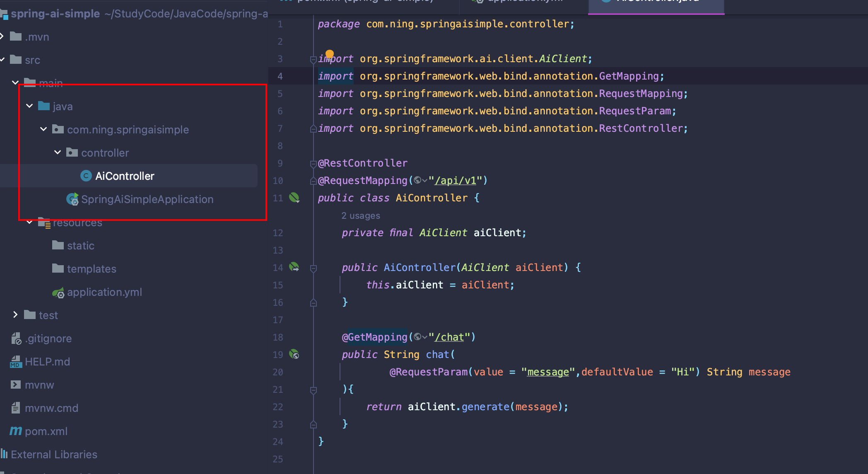The height and width of the screenshot is (474, 868).
Task: Click the "2 usages" inlay hint
Action: (x=360, y=215)
